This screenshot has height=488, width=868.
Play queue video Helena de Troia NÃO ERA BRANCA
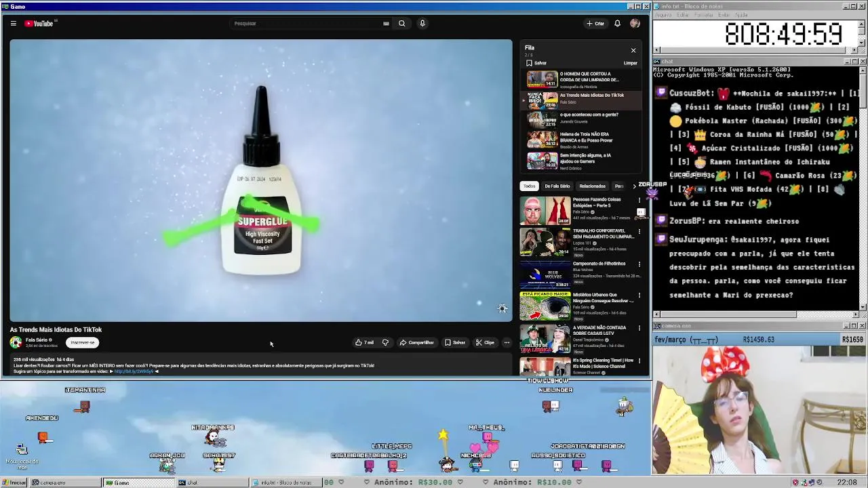click(x=582, y=140)
